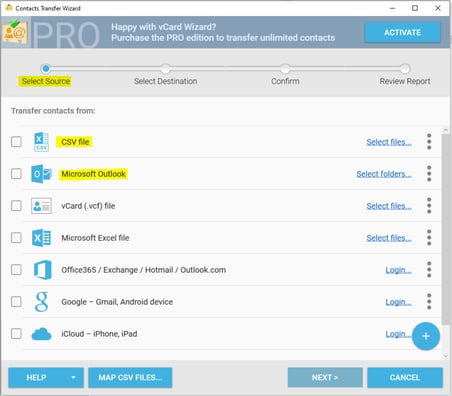452x396 pixels.
Task: Click Select files... link for CSV file
Action: [389, 142]
